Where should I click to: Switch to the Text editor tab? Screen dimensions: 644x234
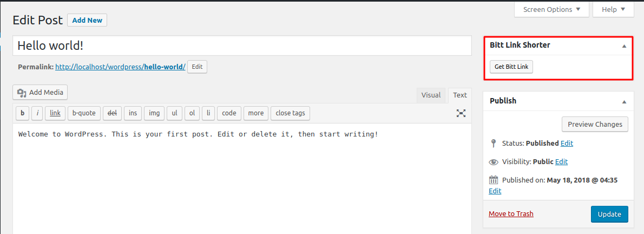pyautogui.click(x=460, y=95)
